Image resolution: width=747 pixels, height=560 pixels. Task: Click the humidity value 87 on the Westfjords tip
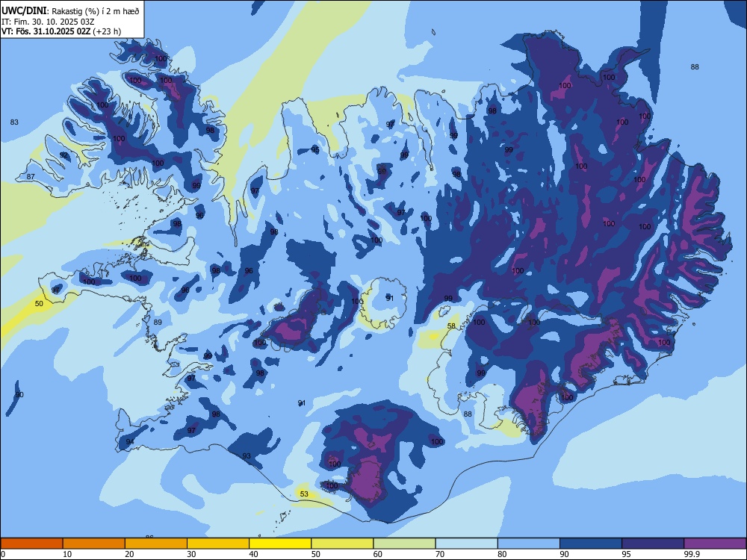[x=31, y=177]
